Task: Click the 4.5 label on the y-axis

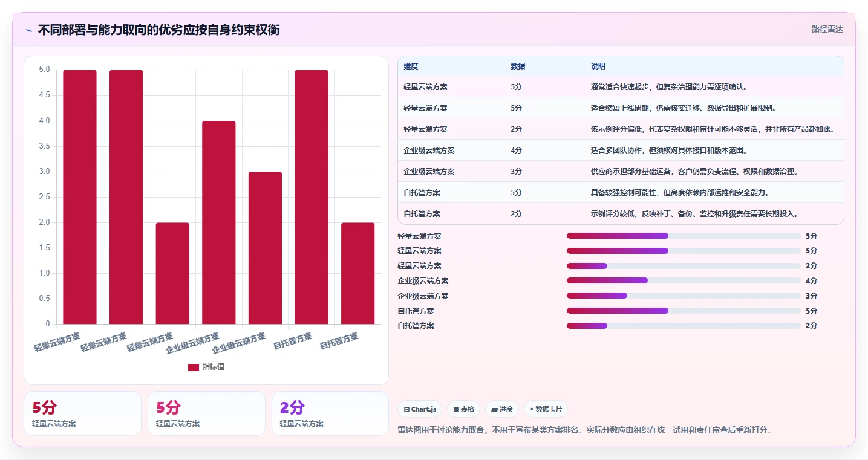Action: pos(45,95)
